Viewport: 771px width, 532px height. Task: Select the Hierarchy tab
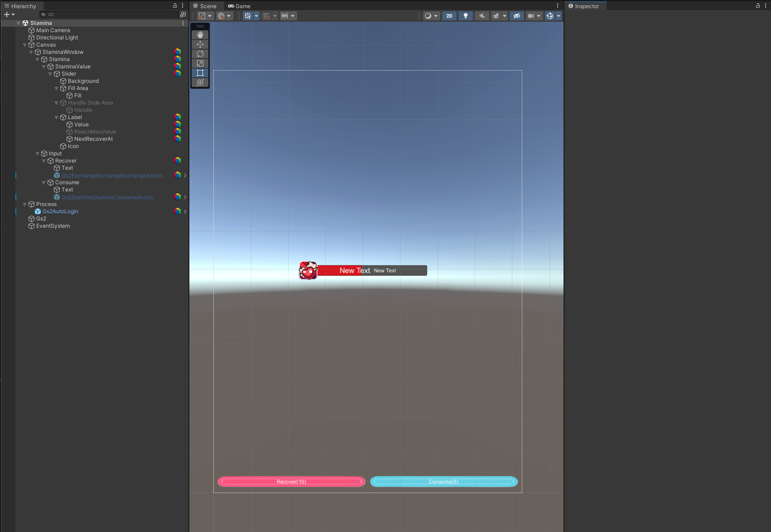pos(20,6)
